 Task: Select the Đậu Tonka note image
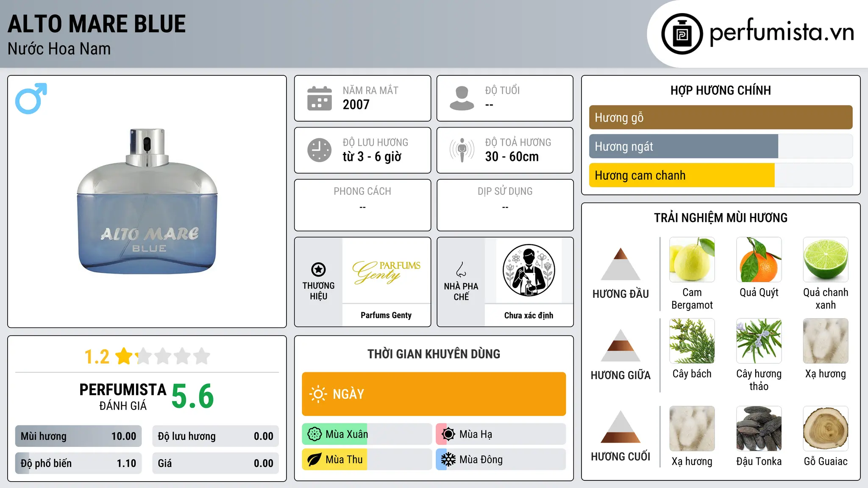pyautogui.click(x=759, y=429)
